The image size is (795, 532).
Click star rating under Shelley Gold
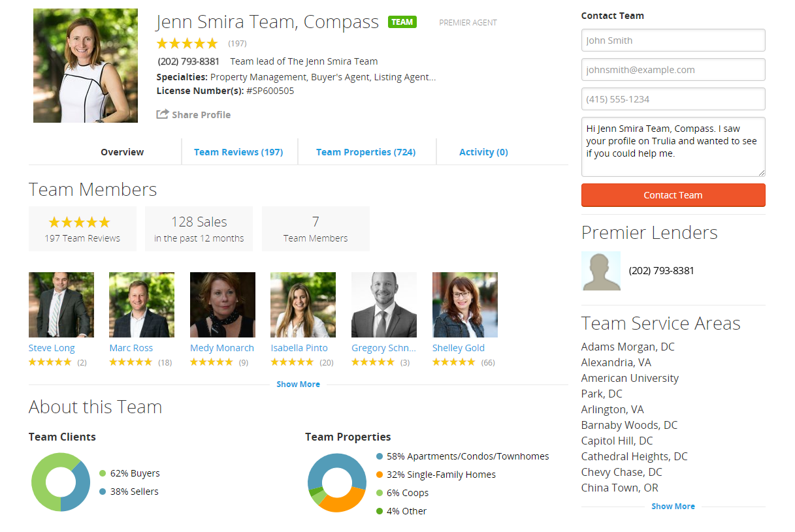tap(453, 362)
